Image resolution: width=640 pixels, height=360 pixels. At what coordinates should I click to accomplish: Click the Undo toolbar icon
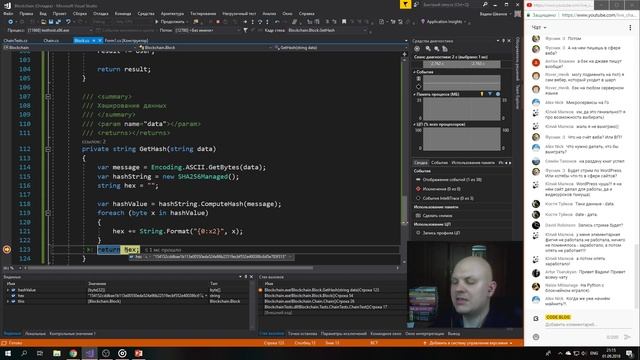68,22
